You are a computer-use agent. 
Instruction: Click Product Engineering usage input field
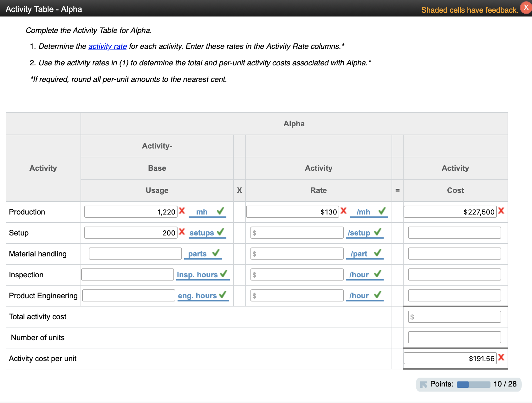128,295
